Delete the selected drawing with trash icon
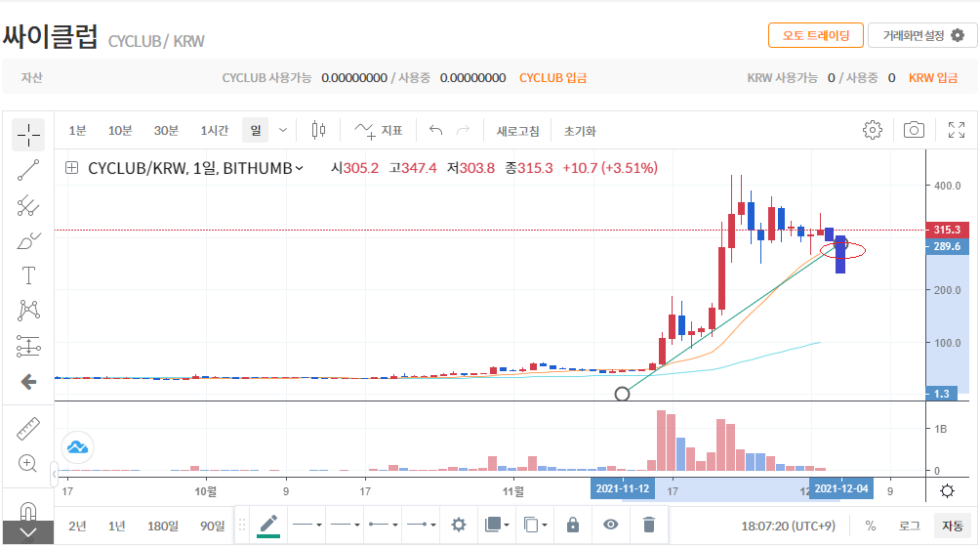 coord(649,525)
